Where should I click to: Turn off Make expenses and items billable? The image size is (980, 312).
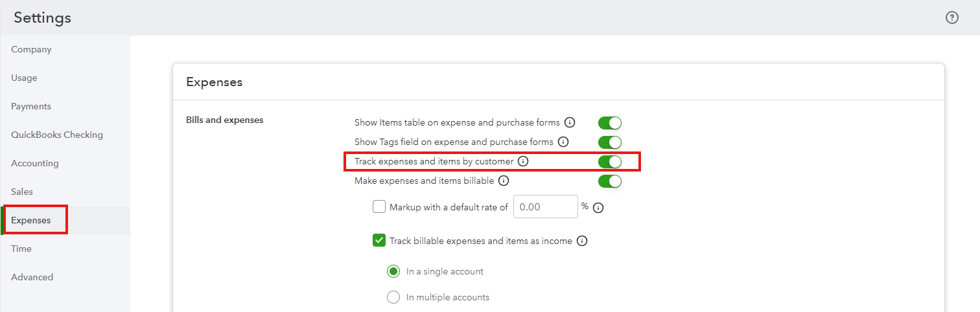[x=609, y=181]
